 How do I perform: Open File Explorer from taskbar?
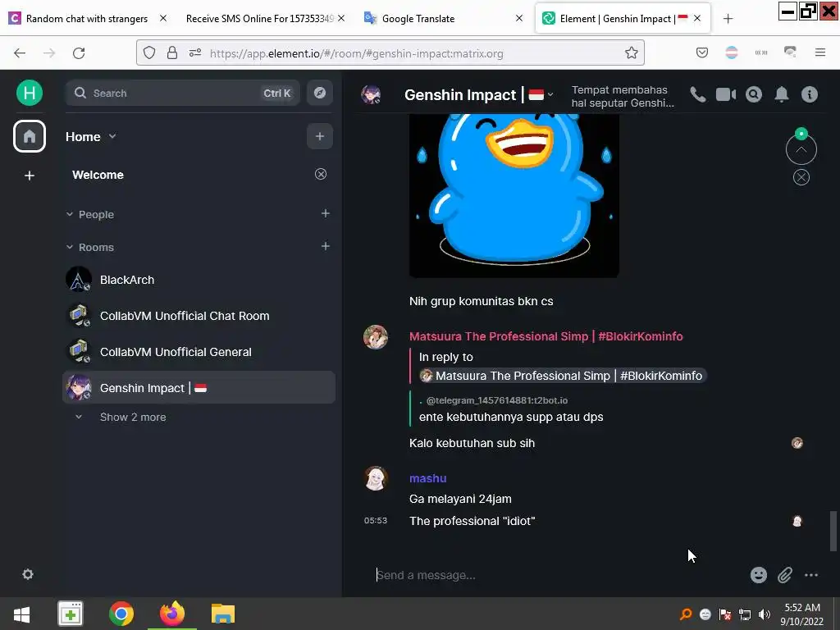(223, 614)
